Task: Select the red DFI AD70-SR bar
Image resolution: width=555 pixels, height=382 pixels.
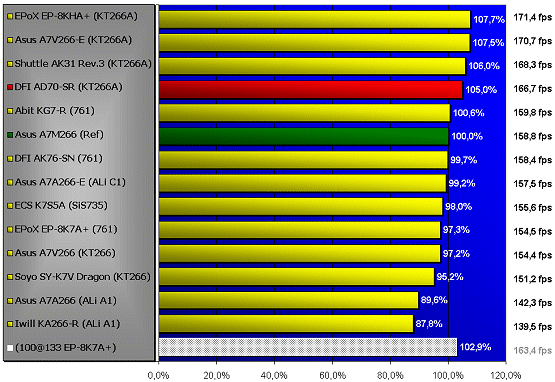Action: coord(311,90)
